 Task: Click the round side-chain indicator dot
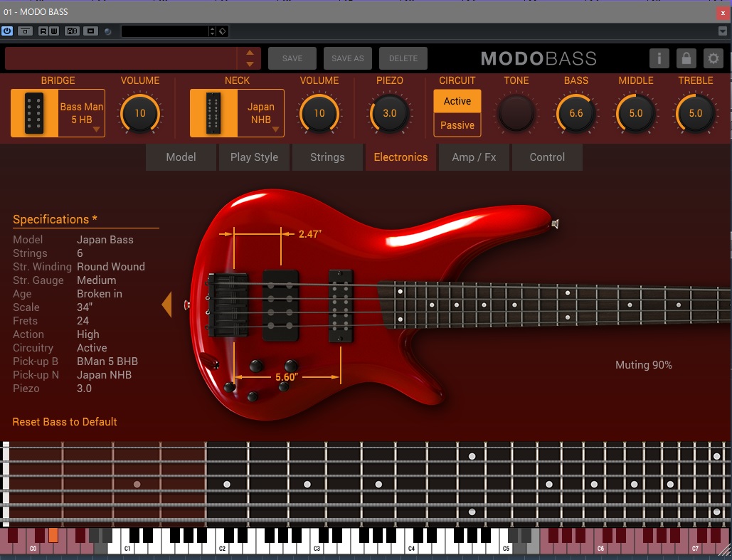click(108, 32)
